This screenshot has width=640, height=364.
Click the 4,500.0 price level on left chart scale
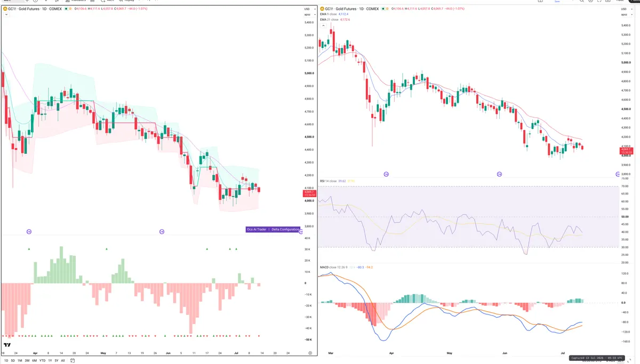309,137
